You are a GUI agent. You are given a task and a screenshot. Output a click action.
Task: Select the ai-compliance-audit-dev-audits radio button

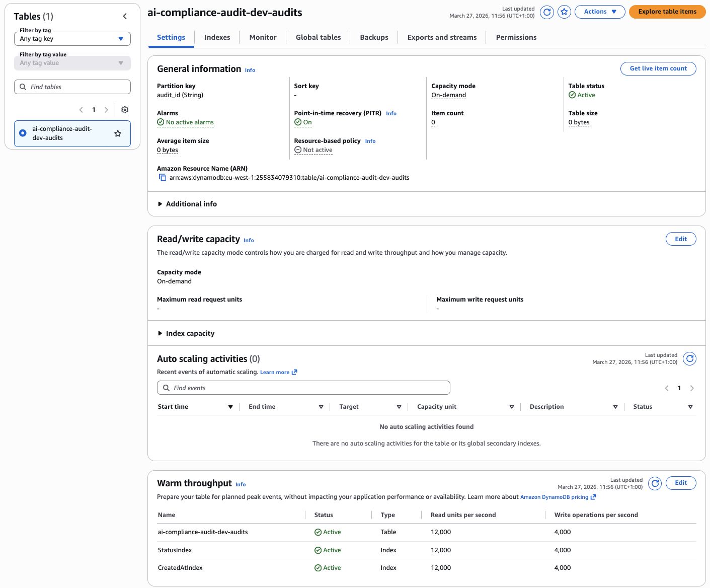(x=22, y=133)
